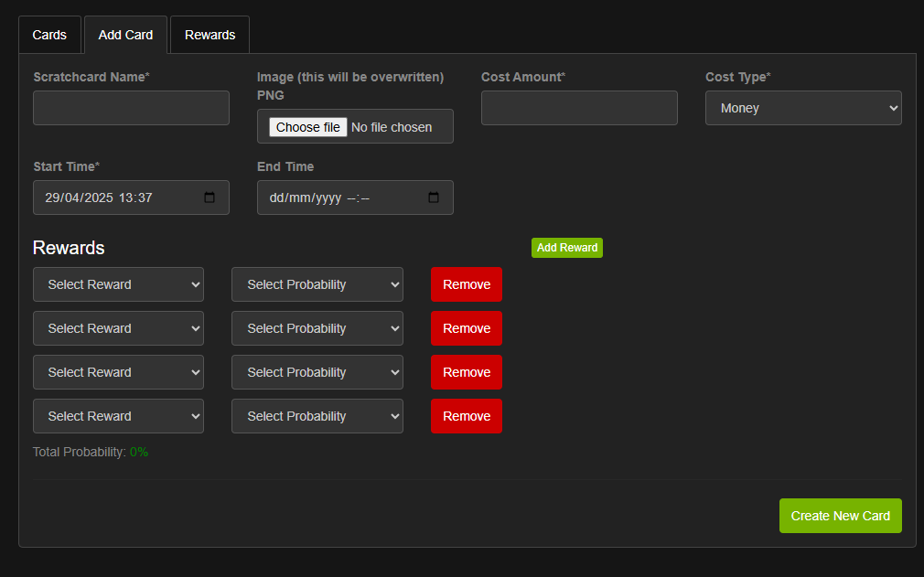This screenshot has width=924, height=577.
Task: Click the End Time date field
Action: [338, 198]
